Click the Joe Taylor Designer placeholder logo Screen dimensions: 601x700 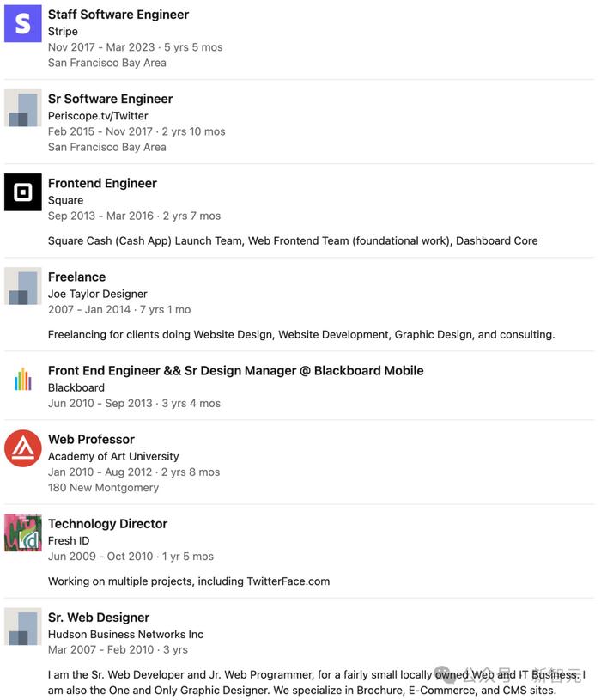(22, 286)
